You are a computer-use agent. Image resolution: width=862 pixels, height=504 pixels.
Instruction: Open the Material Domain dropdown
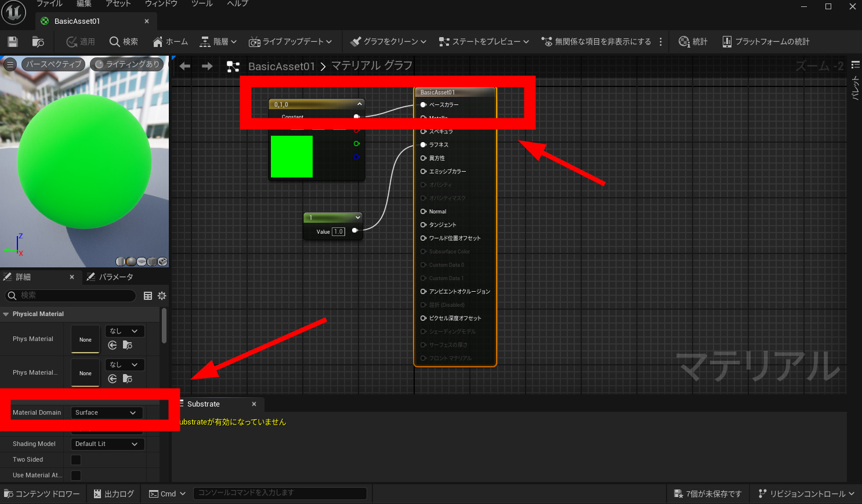106,413
